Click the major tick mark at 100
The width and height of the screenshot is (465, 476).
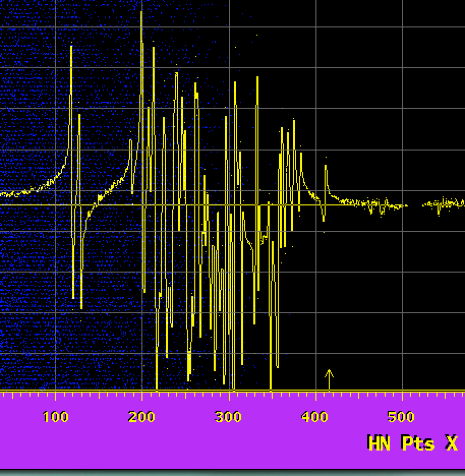pos(55,395)
